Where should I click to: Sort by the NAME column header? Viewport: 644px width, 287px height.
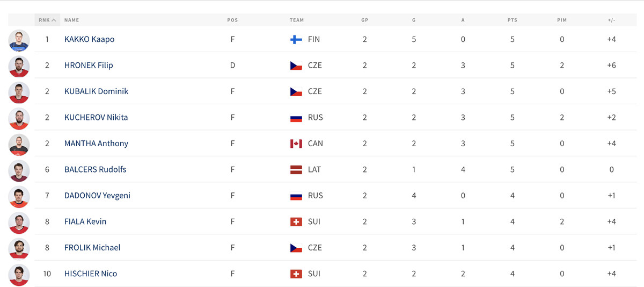(71, 20)
